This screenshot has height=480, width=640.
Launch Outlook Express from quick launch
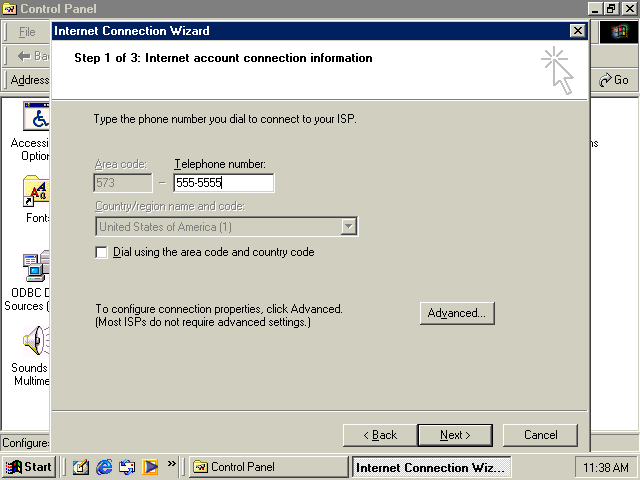[x=127, y=467]
